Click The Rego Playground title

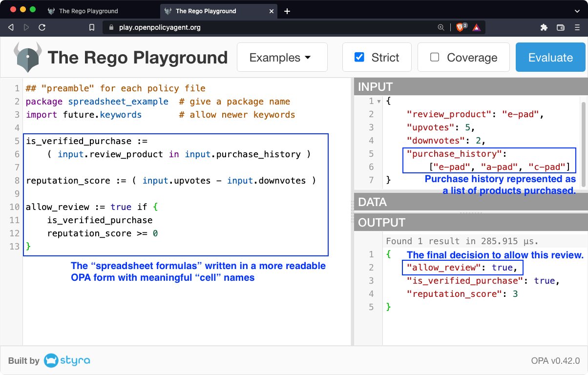pos(138,58)
